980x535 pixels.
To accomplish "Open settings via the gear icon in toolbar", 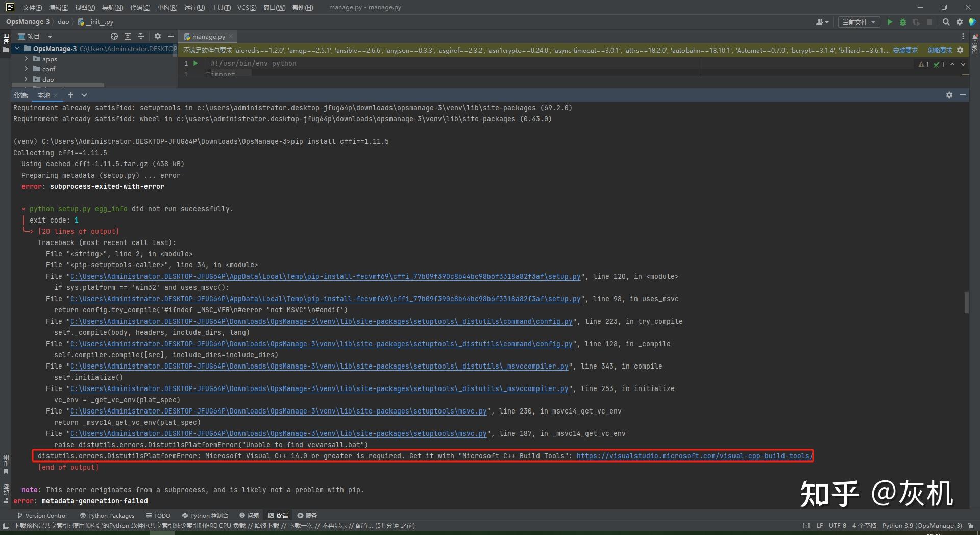I will pos(960,22).
